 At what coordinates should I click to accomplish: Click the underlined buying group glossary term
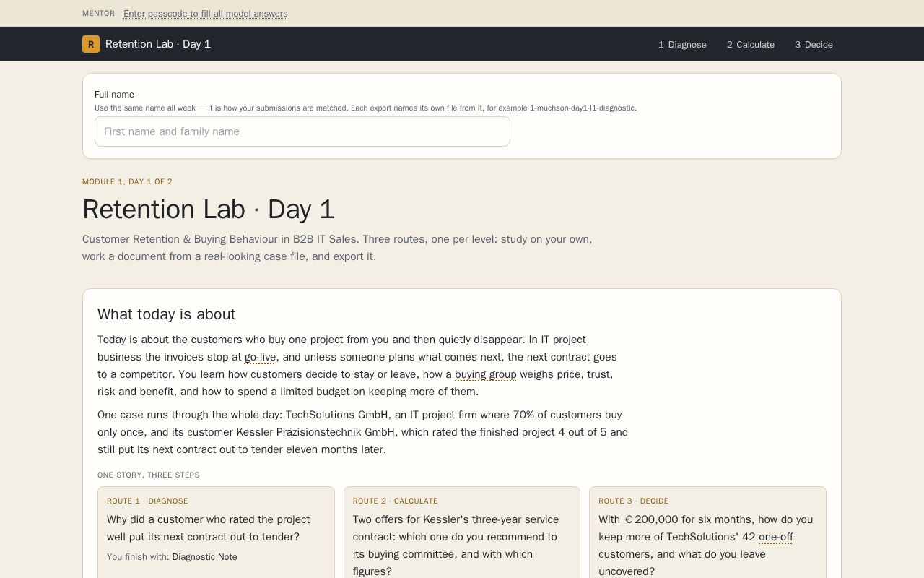(486, 374)
